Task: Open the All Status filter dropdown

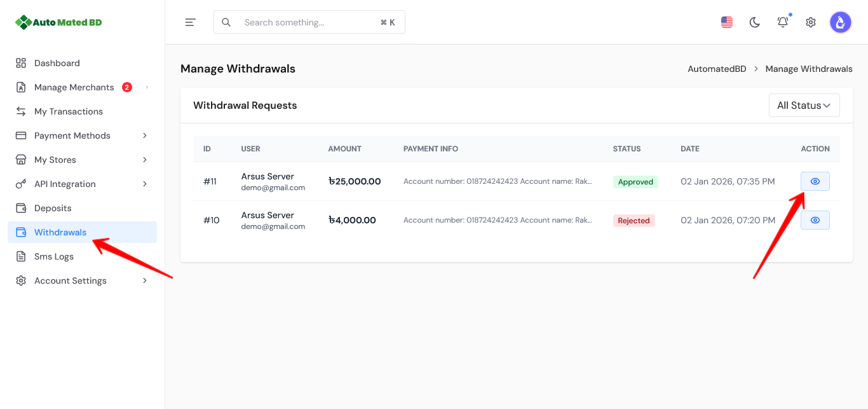Action: 804,106
